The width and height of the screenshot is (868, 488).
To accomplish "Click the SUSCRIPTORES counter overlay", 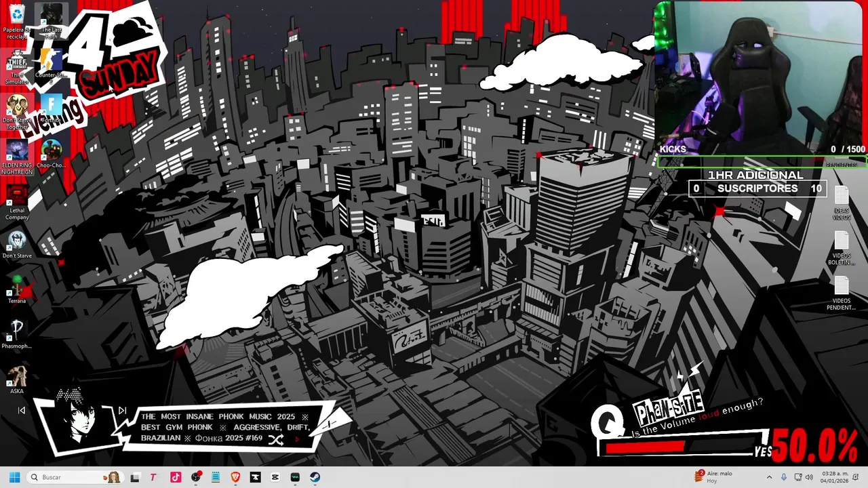I will click(757, 189).
